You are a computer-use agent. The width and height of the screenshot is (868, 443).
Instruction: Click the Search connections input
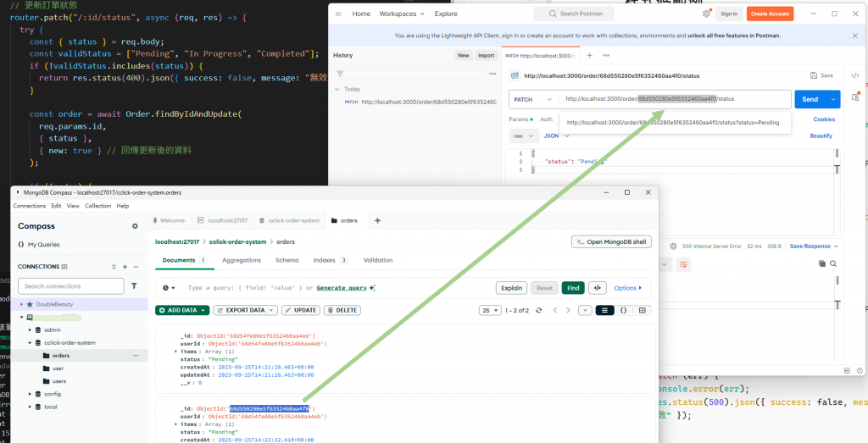71,286
